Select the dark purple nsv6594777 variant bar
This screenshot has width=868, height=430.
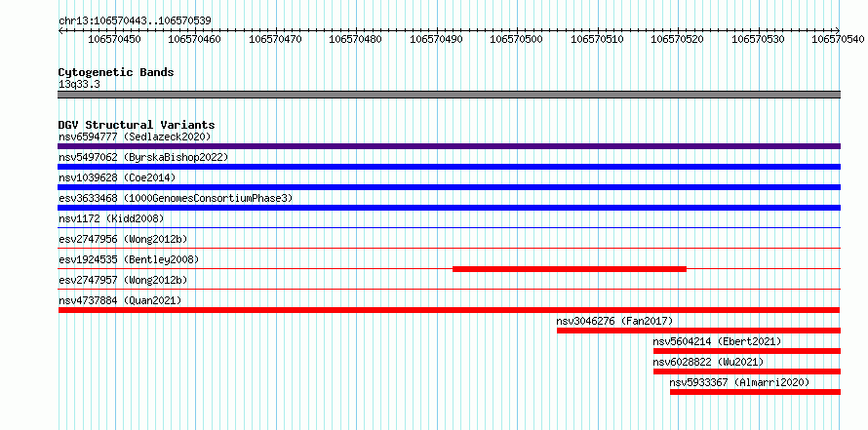click(x=449, y=146)
